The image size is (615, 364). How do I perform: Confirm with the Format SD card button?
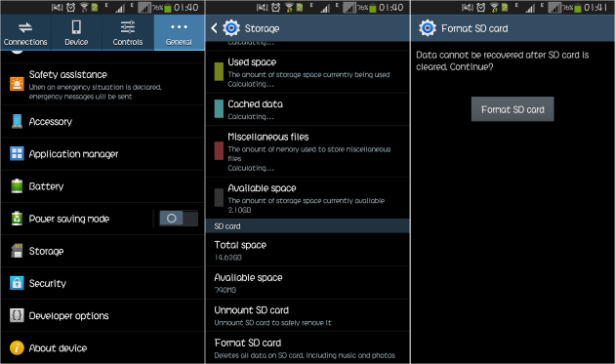click(x=512, y=109)
